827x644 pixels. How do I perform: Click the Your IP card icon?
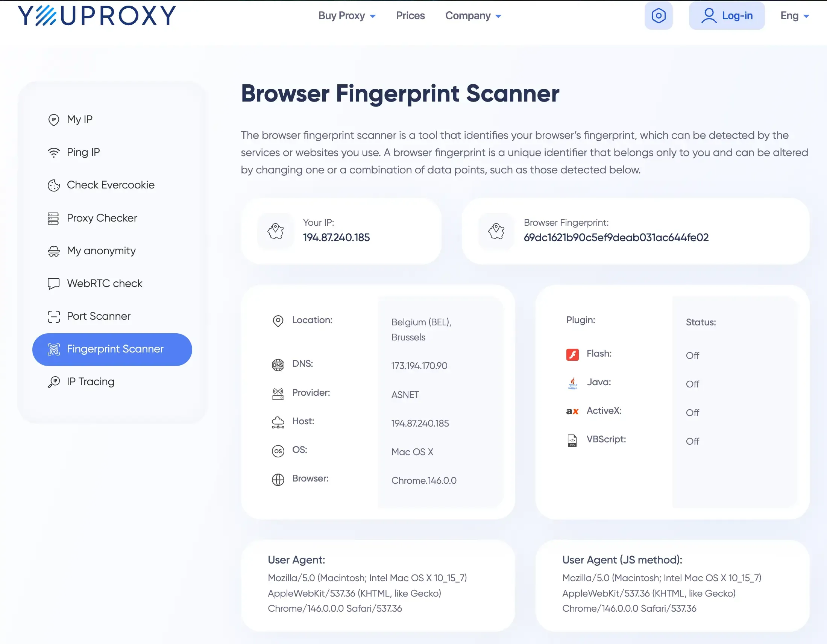coord(275,231)
